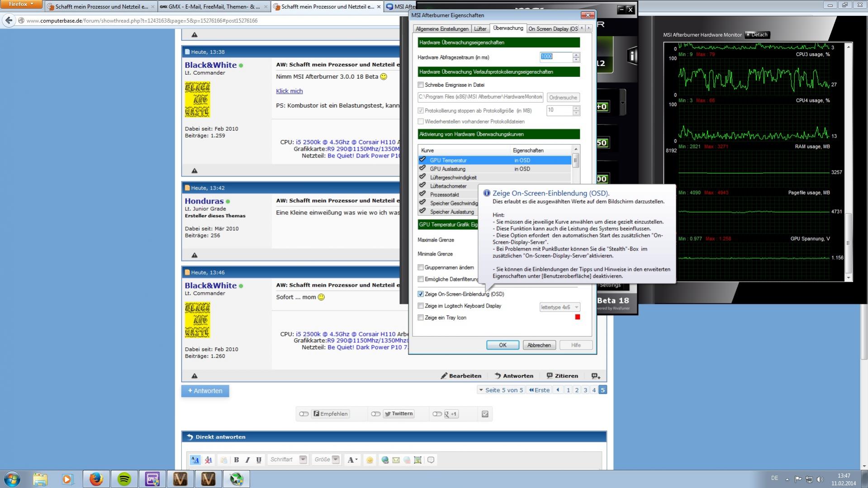Open the 'Größe' font size dropdown
The height and width of the screenshot is (488, 868).
coord(336,460)
